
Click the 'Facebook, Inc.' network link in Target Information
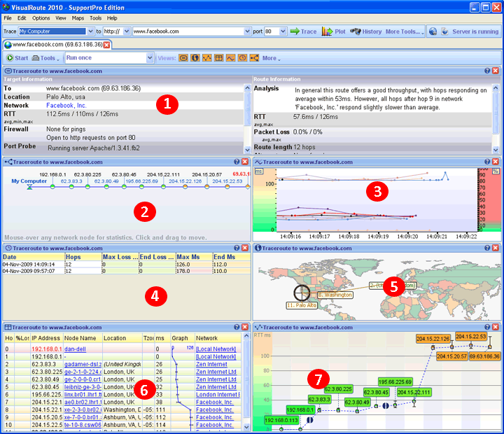[x=66, y=106]
